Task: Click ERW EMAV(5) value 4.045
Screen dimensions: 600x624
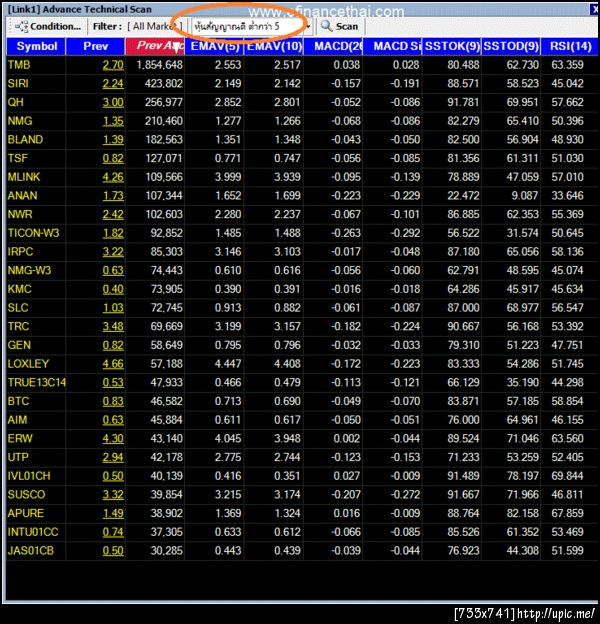Action: [228, 439]
